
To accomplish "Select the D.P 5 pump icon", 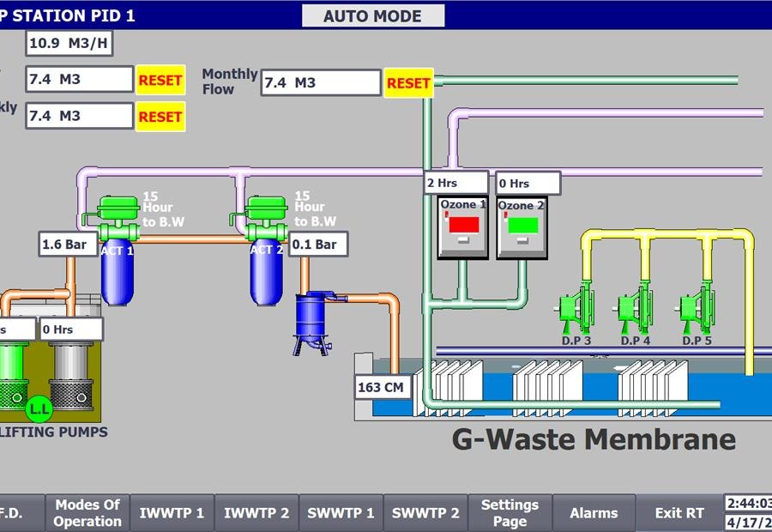I will click(695, 308).
